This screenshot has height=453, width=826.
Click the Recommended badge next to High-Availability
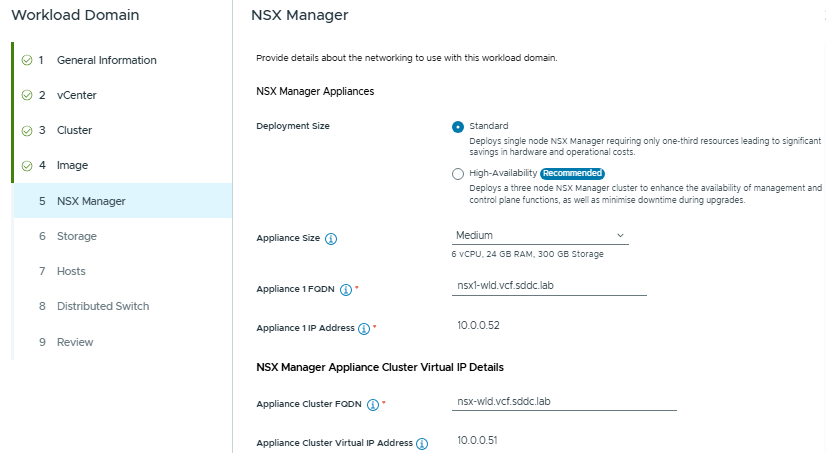[573, 173]
